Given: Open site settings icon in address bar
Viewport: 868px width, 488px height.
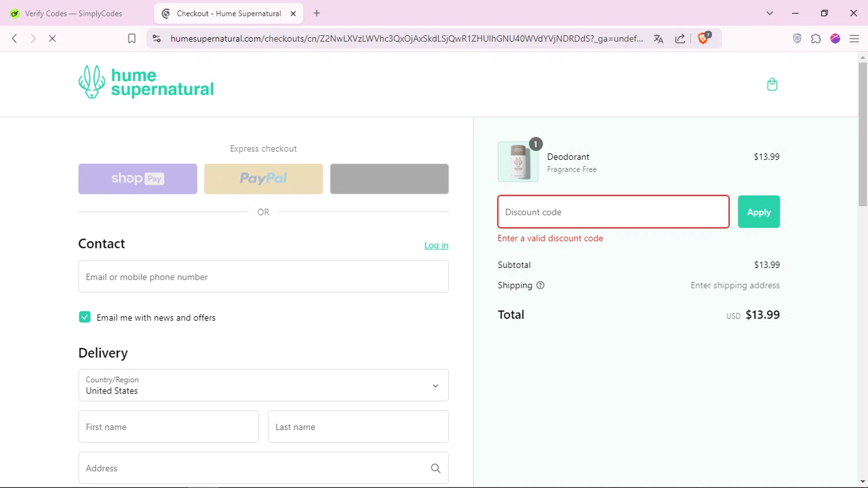Looking at the screenshot, I should (156, 38).
